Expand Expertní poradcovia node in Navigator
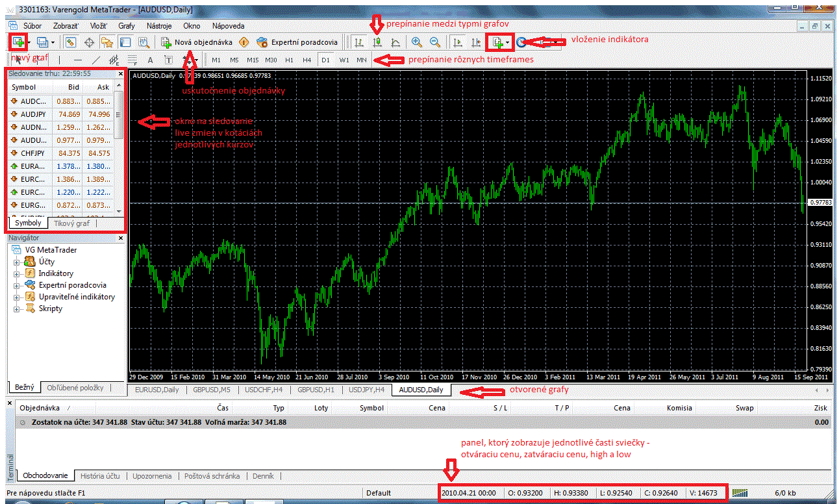 pyautogui.click(x=17, y=285)
